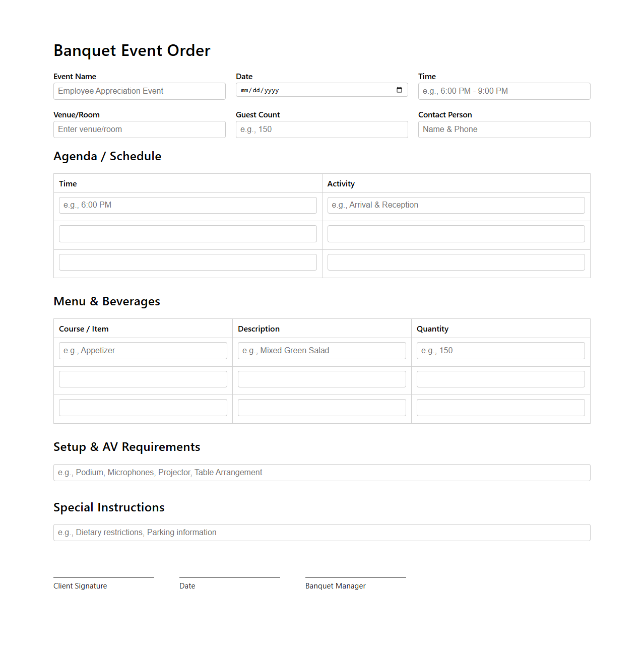Click the Guest Count input

click(321, 129)
